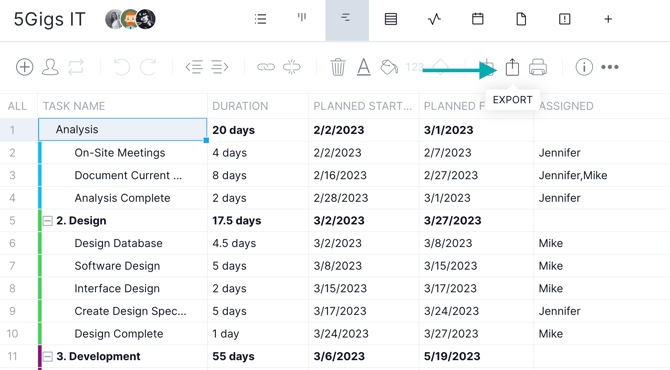Select the Interface Design task
Viewport: 670px width, 370px height.
pos(117,288)
